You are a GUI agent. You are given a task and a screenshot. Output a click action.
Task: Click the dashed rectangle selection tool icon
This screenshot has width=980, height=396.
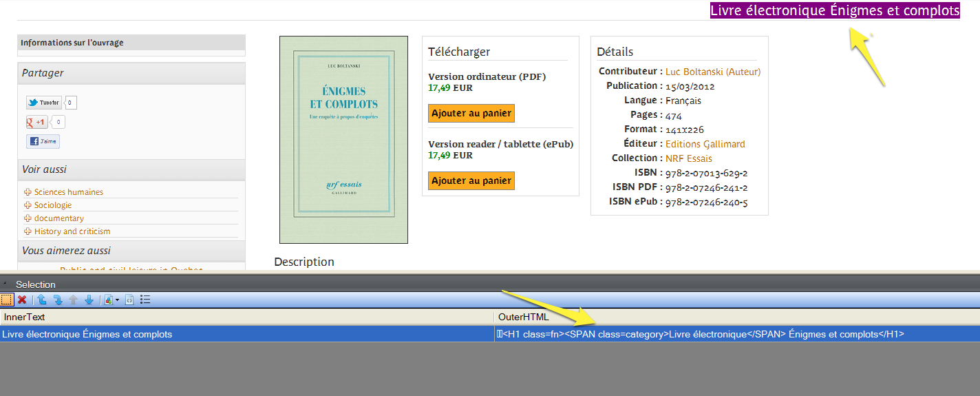7,300
